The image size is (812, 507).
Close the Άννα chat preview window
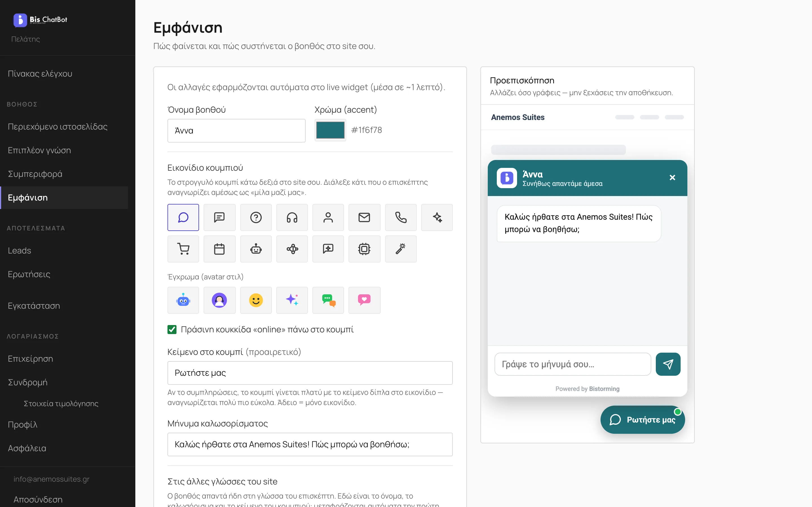click(672, 177)
